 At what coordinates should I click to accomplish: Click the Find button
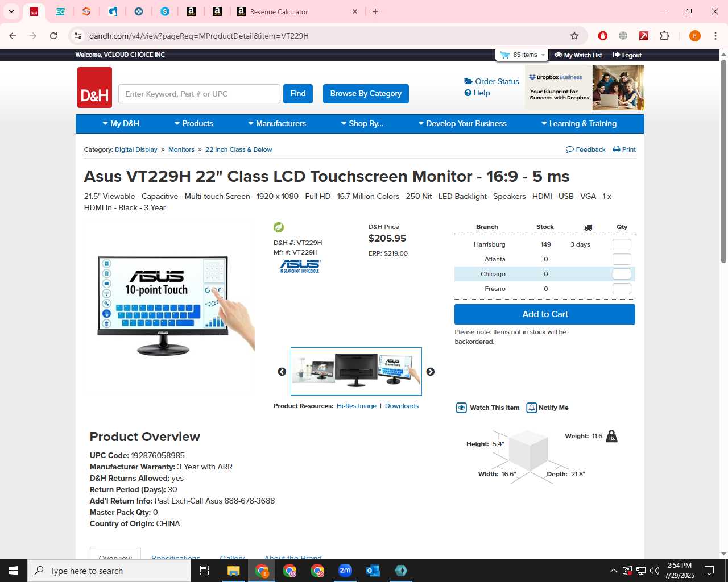298,94
